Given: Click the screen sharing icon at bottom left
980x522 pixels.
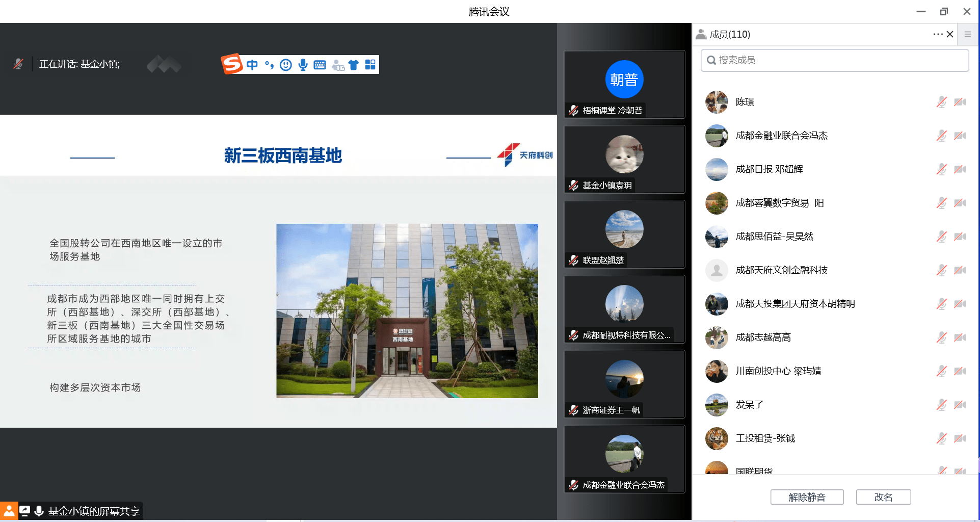Looking at the screenshot, I should click(24, 511).
